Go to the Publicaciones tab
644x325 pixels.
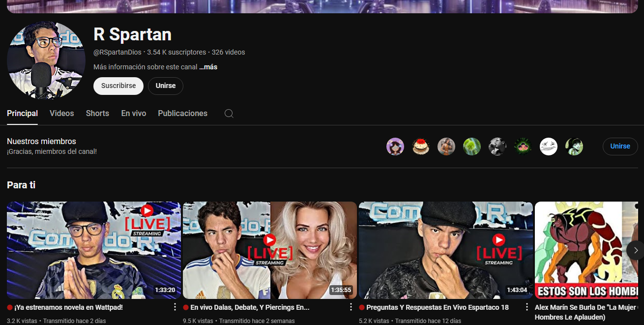182,114
